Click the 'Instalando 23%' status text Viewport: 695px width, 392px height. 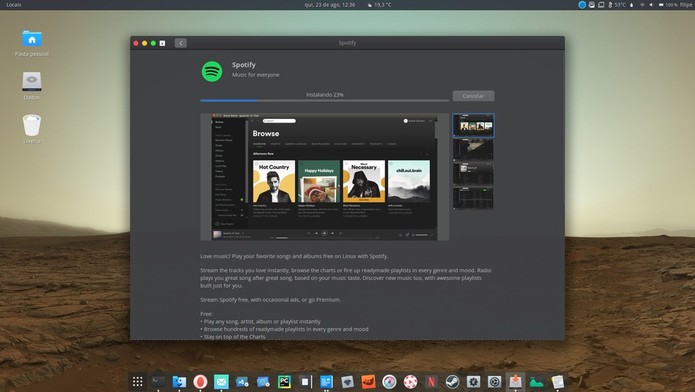point(324,94)
